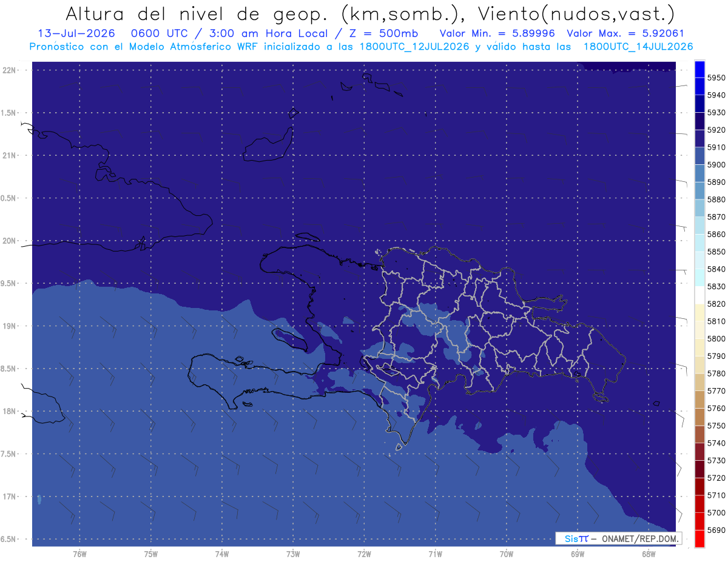Click the '5930' color bar label
Screen dimensions: 728x562
click(716, 113)
